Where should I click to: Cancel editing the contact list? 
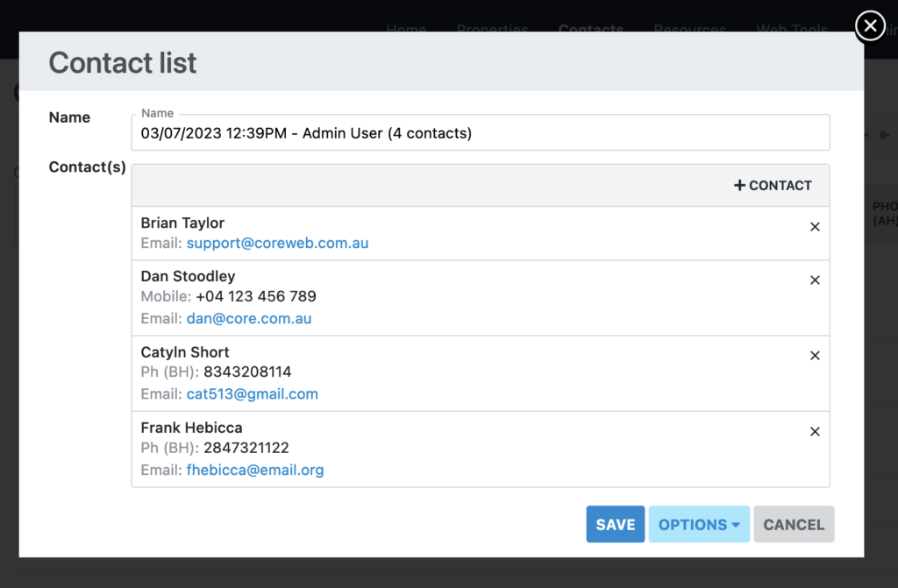point(794,524)
